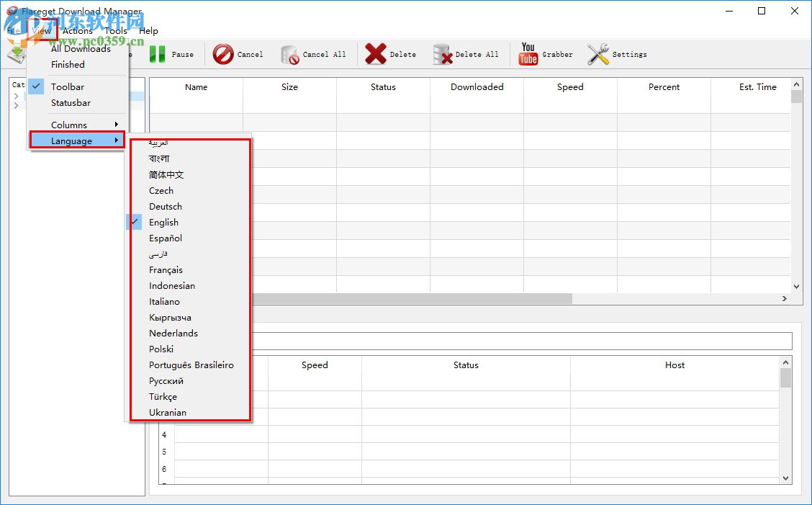Sort downloads by Size column
Image resolution: width=812 pixels, height=505 pixels.
289,87
